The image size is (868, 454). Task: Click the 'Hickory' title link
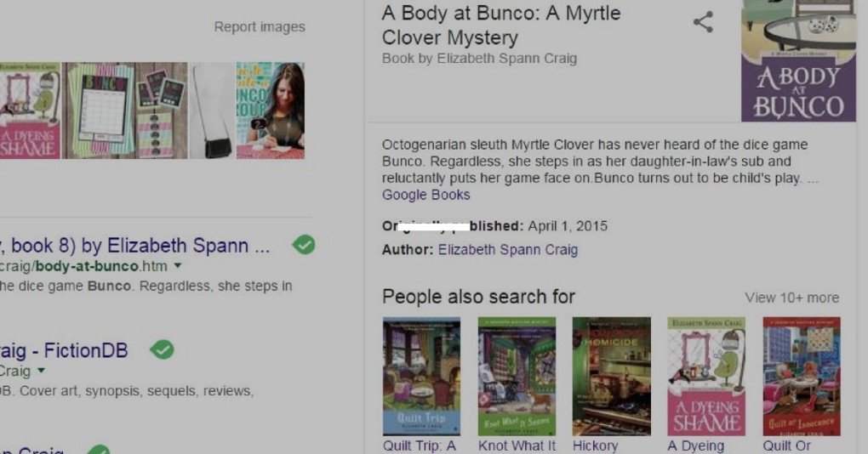tap(595, 445)
